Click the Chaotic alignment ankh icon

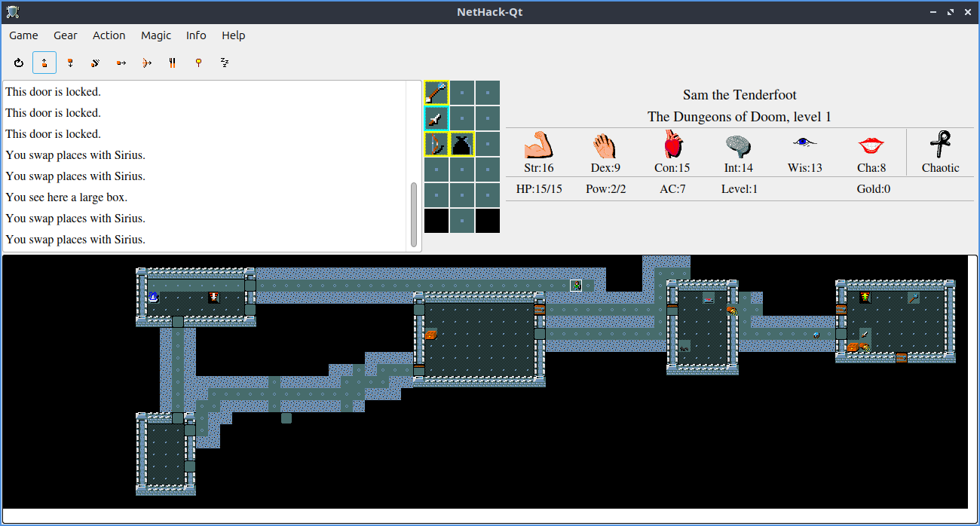click(x=941, y=143)
